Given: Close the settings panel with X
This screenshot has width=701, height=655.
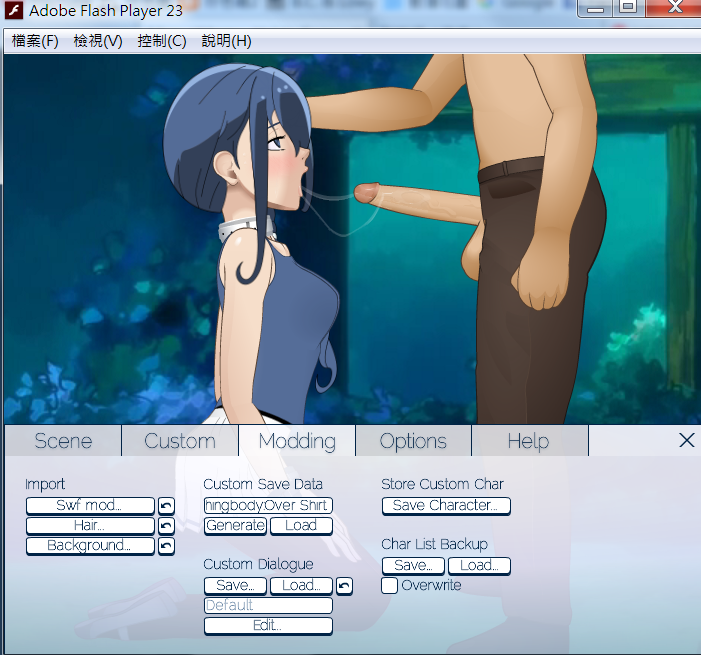Looking at the screenshot, I should [686, 440].
